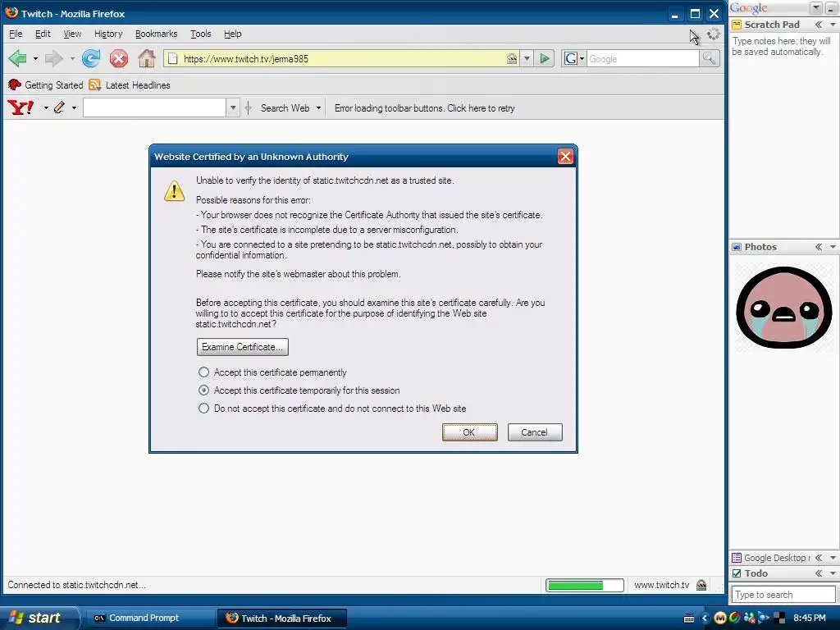Open the Search Web dropdown arrow

(x=319, y=107)
